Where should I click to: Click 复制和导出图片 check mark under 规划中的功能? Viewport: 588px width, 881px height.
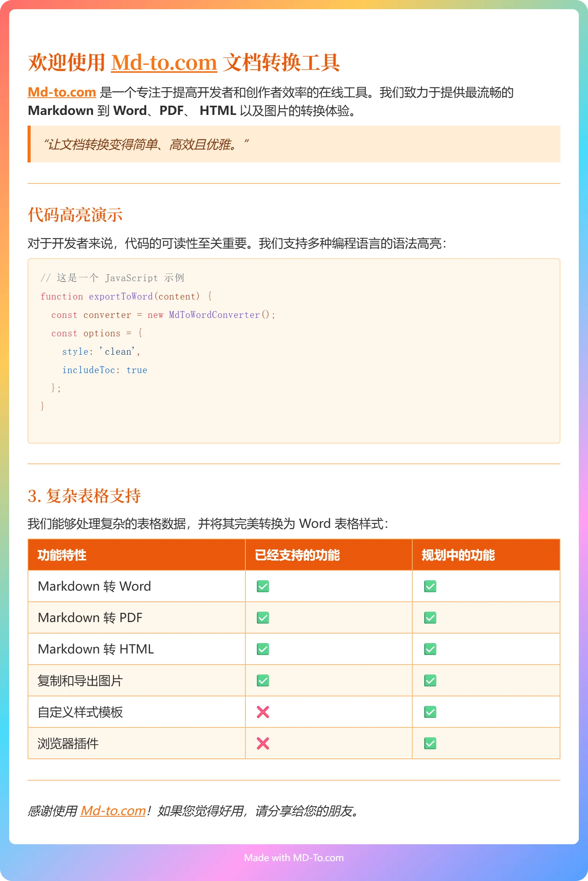coord(430,681)
